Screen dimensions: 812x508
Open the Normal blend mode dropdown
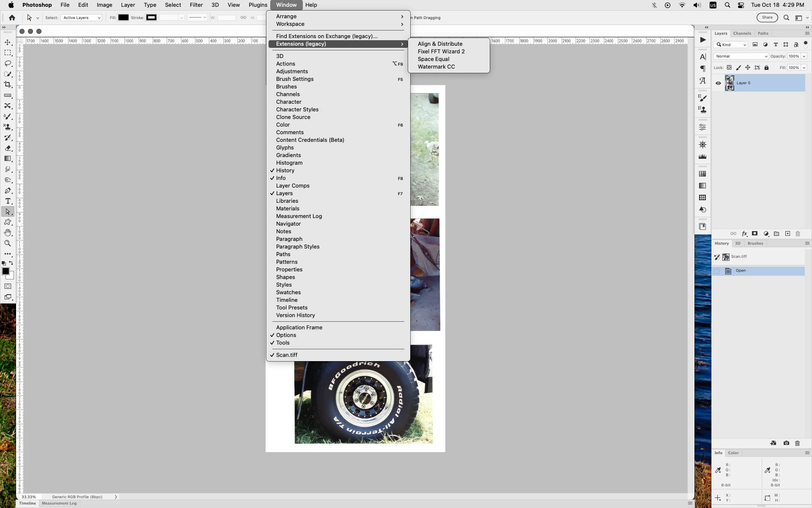click(x=741, y=56)
